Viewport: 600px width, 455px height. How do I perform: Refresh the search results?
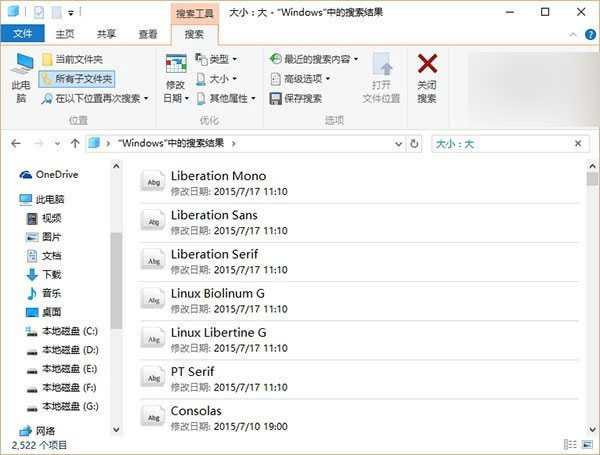click(x=414, y=144)
